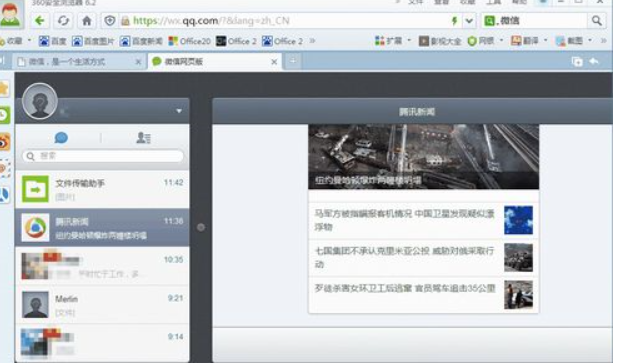Click the third article's thumbnail

[x=518, y=295]
